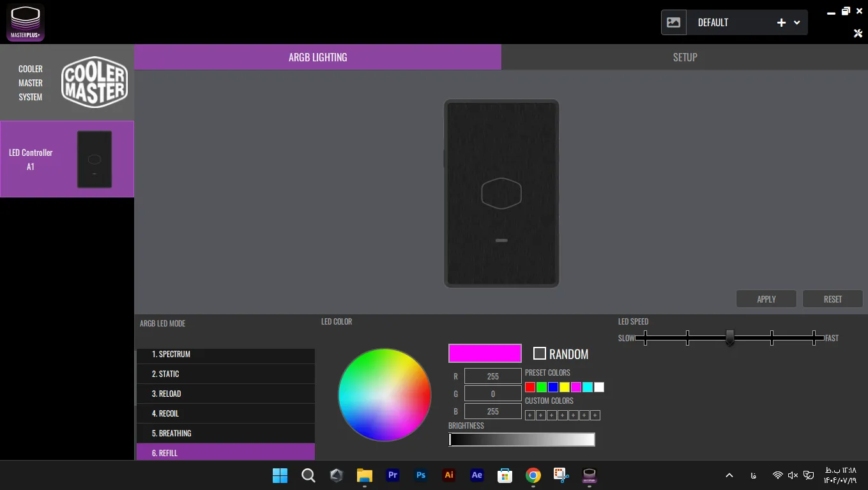
Task: Add first custom color slot
Action: tap(529, 415)
